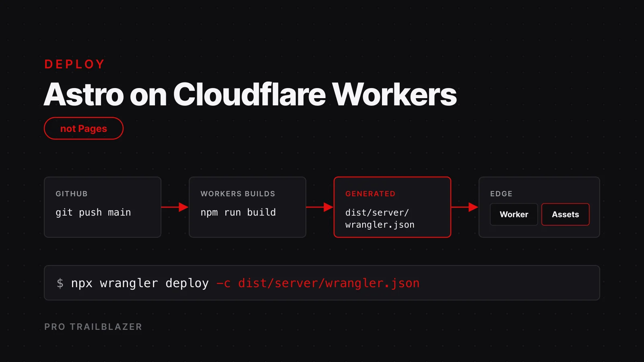Click the EDGE card label
This screenshot has width=644, height=362.
tap(501, 194)
